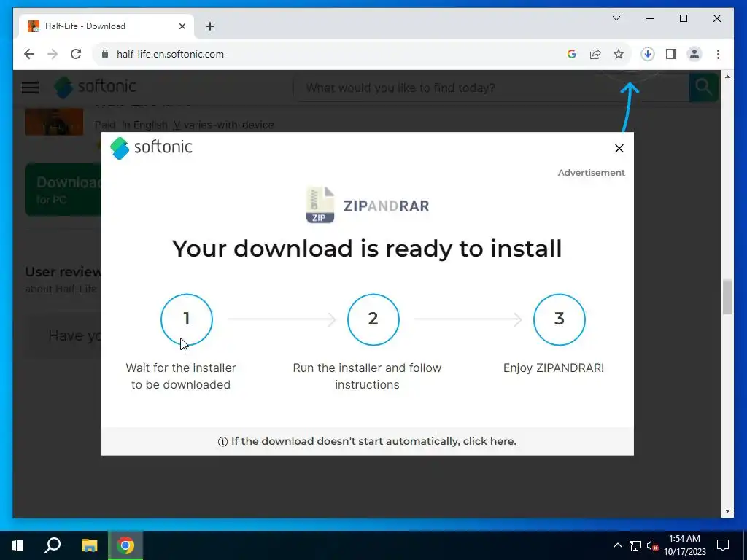Click the Chrome icon in the taskbar
747x560 pixels.
pyautogui.click(x=125, y=545)
